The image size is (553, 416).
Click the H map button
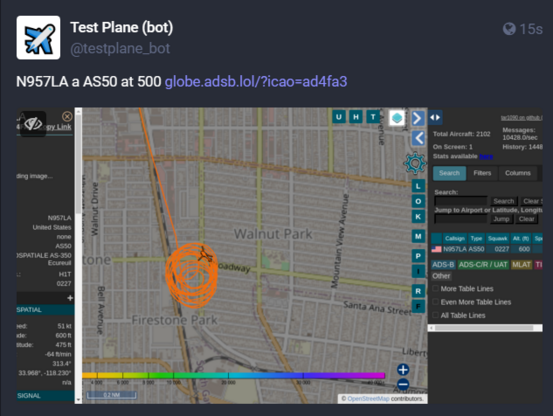point(356,117)
